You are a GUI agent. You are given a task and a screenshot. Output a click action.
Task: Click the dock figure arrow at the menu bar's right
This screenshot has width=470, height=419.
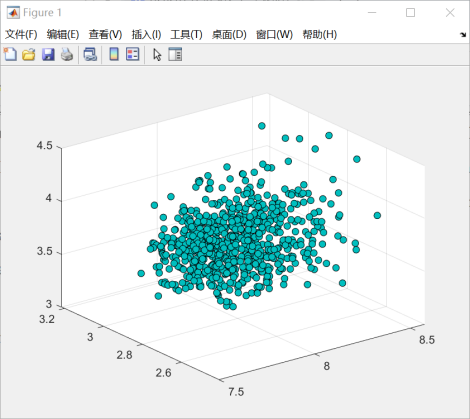pos(463,35)
